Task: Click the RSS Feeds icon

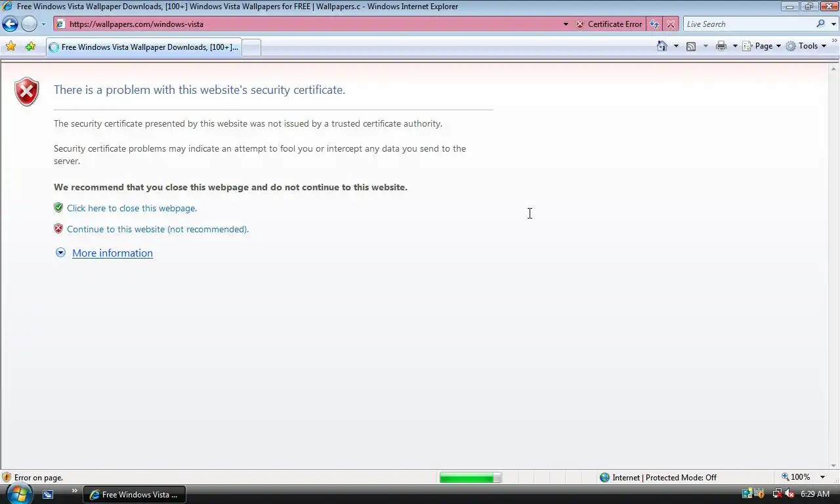Action: (691, 46)
